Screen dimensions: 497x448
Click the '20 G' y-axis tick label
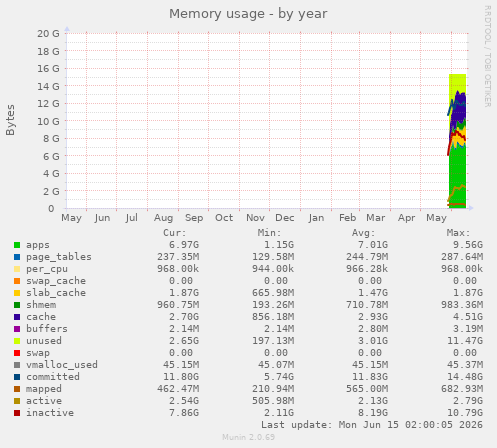coord(48,34)
